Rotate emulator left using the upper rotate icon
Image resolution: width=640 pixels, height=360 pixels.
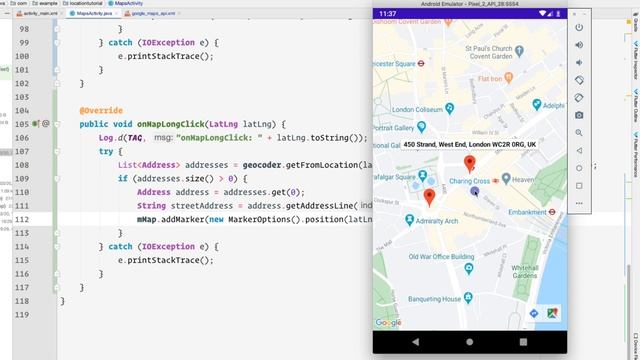[x=579, y=80]
